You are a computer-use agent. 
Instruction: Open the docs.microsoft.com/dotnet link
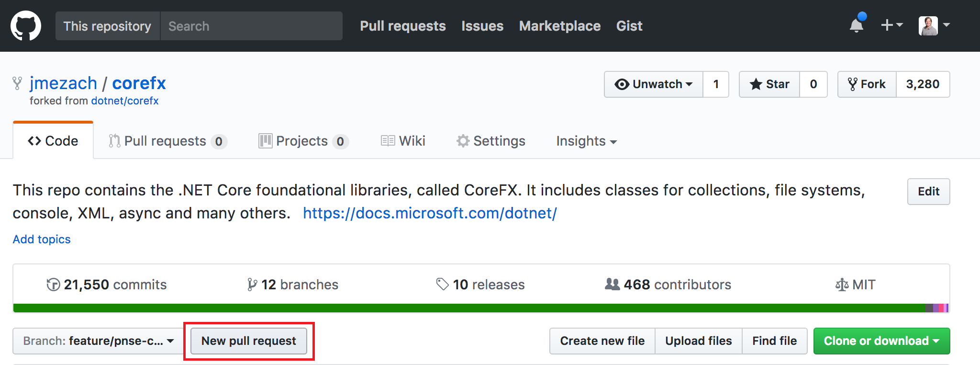(430, 213)
